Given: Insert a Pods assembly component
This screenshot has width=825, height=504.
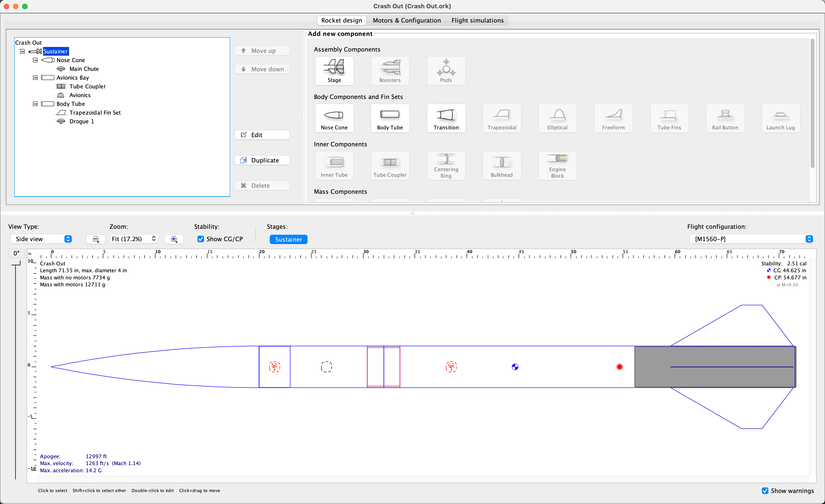Looking at the screenshot, I should pyautogui.click(x=446, y=71).
